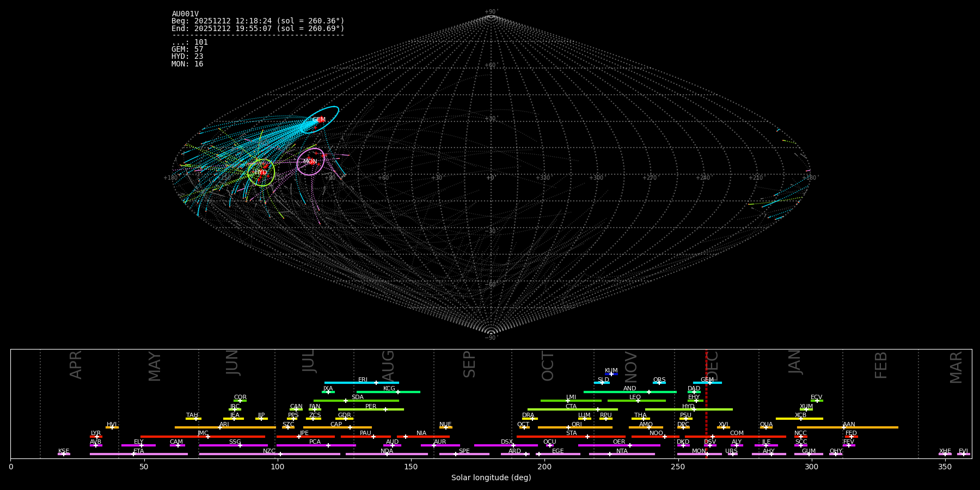Screen dimensions: 980x490
Task: Click the GEM shower bar in the timeline
Action: 707,383
